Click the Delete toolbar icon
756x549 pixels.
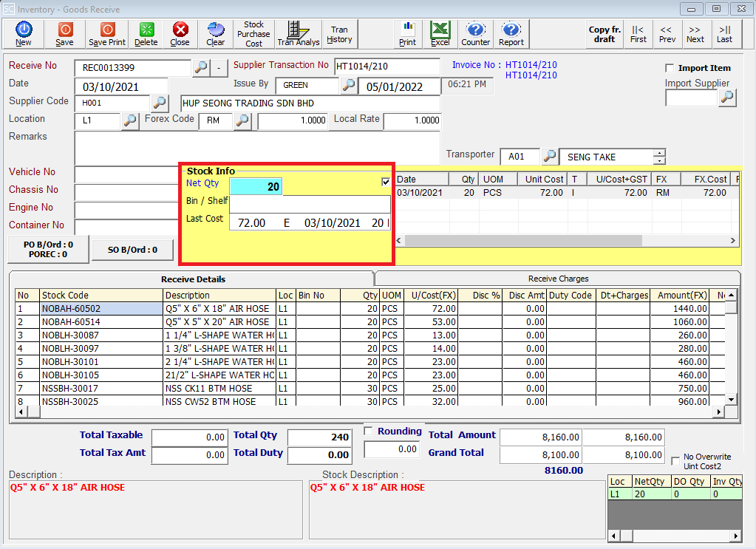click(x=146, y=34)
